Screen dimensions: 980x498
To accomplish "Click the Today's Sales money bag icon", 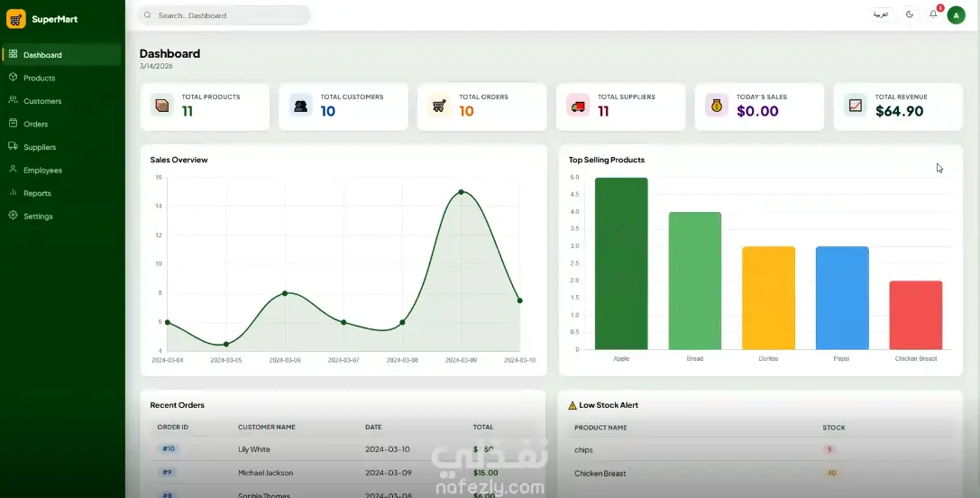I will pyautogui.click(x=717, y=106).
